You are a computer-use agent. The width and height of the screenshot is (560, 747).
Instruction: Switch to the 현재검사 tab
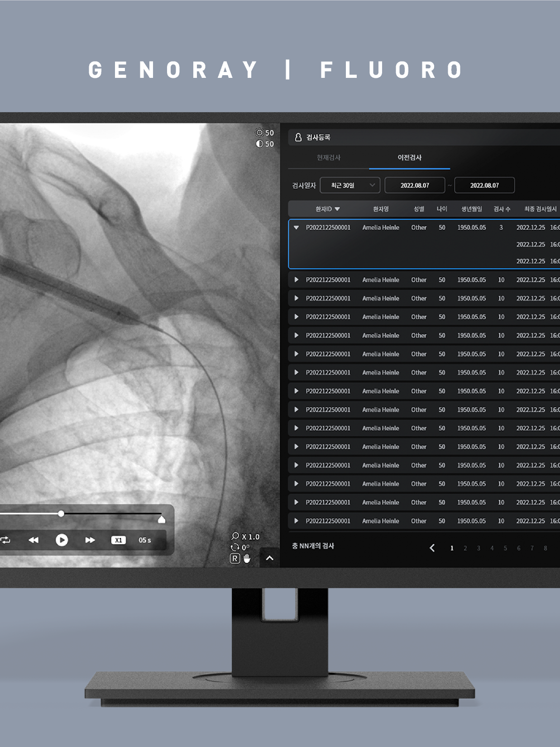point(329,158)
